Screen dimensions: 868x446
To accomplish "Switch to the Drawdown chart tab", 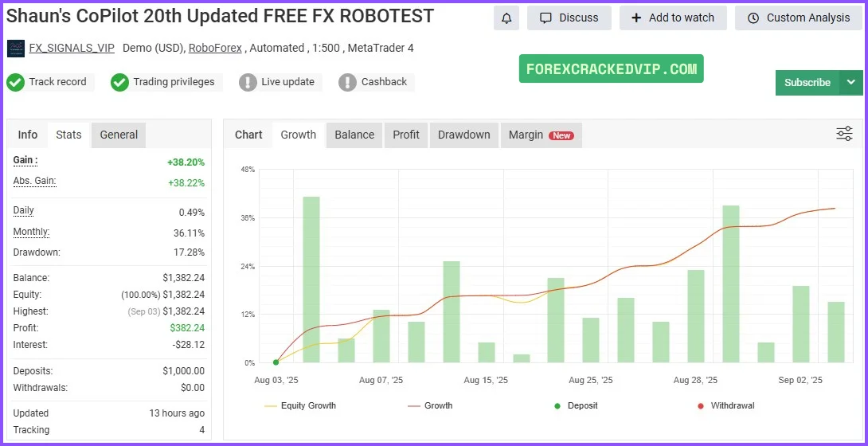I will coord(463,135).
